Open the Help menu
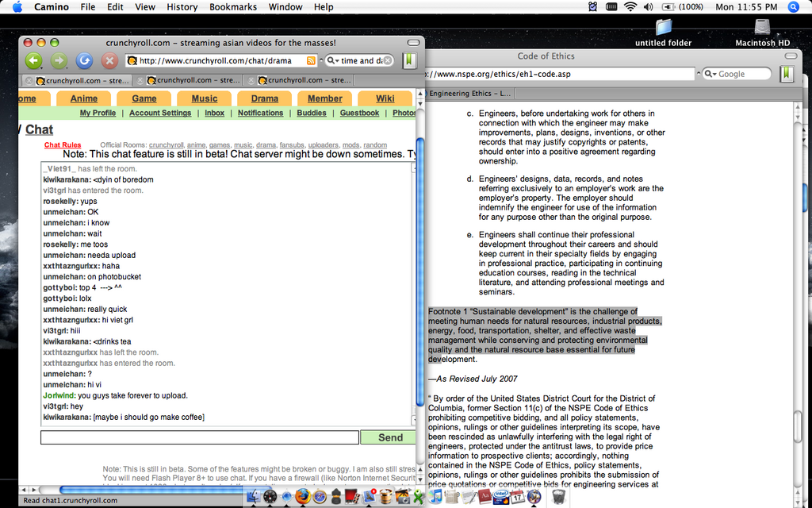This screenshot has width=812, height=508. click(324, 6)
